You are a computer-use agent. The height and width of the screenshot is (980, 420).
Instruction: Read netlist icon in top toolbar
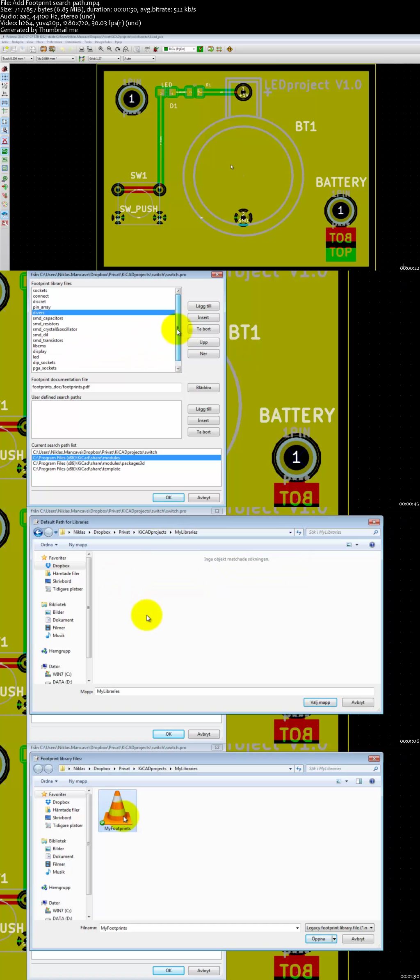pos(147,49)
